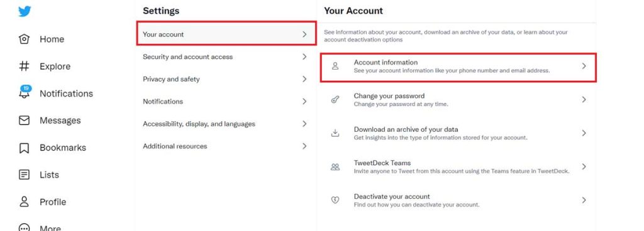Viewport: 644px width, 231px height.
Task: Click the key icon beside Change your password
Action: (x=335, y=100)
